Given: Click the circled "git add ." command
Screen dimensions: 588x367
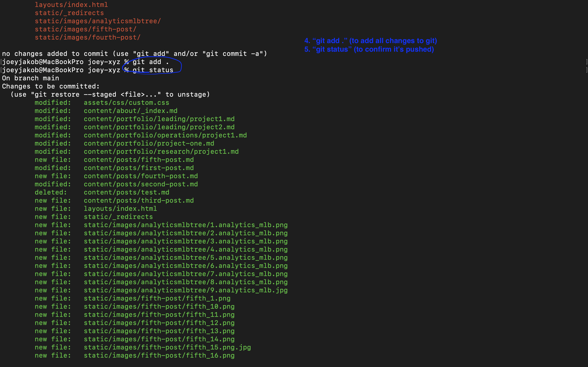Looking at the screenshot, I should [x=150, y=62].
